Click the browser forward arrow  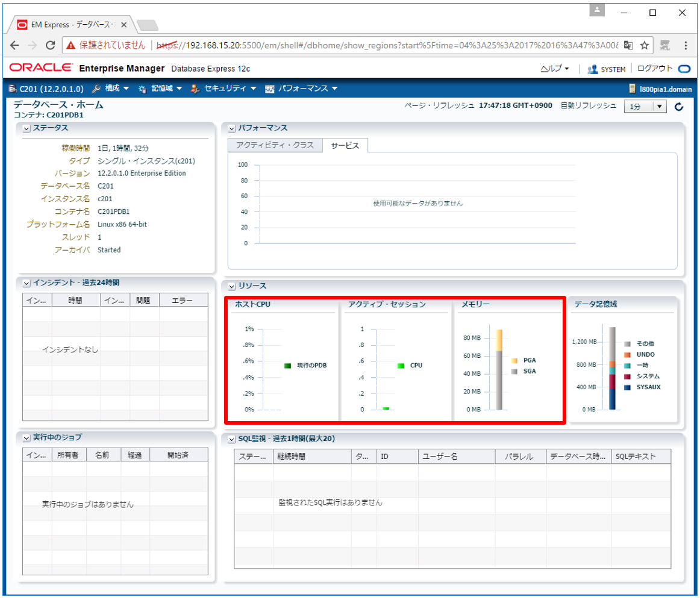click(32, 45)
